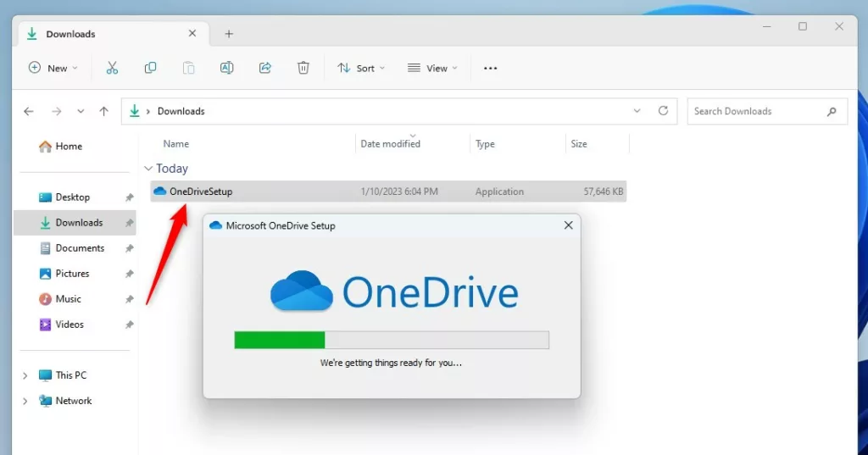
Task: Click the 1/10/2023 6:04 PM date cell
Action: tap(399, 191)
